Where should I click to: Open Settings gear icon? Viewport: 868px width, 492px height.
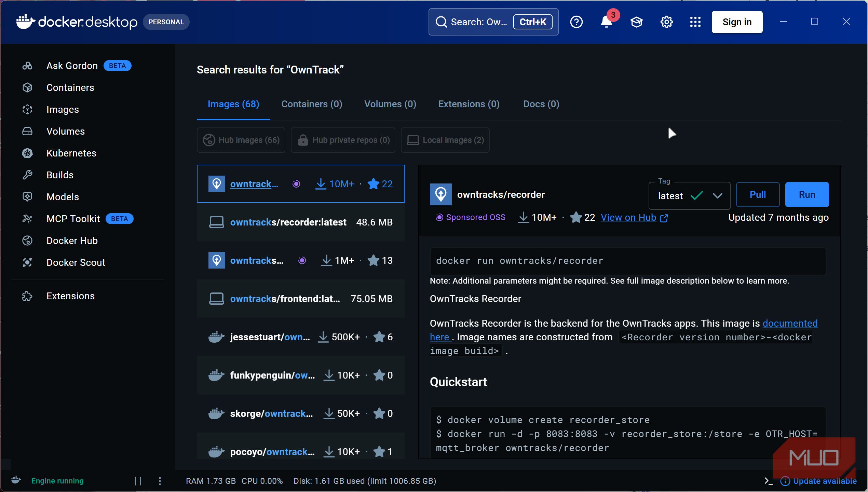(x=666, y=22)
